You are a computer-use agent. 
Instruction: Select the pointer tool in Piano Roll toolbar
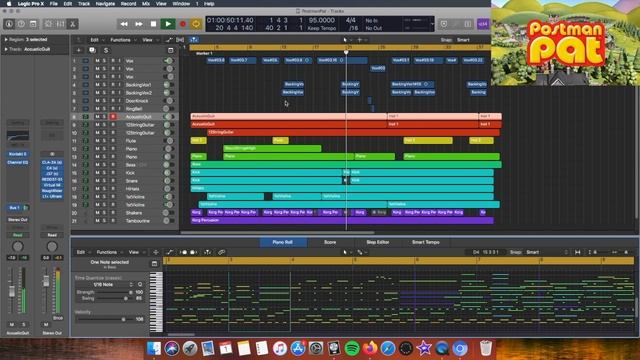coord(345,252)
